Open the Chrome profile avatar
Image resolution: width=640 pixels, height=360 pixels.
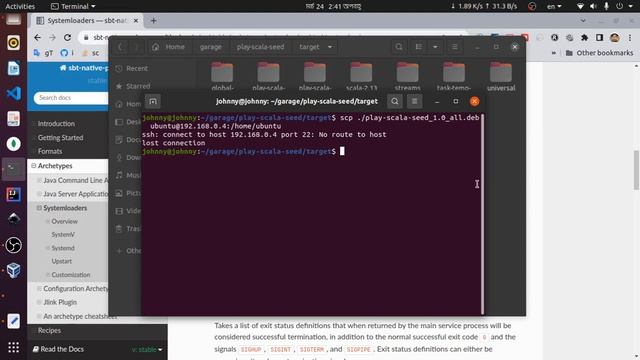click(x=615, y=38)
